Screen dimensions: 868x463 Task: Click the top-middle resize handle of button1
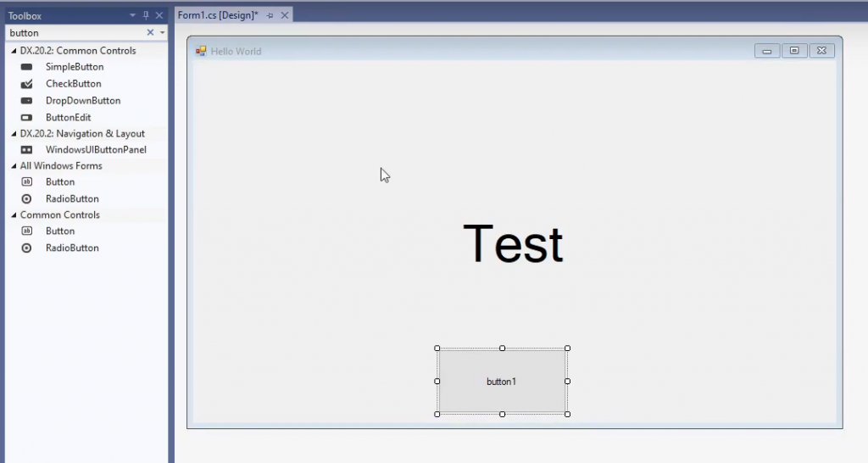pyautogui.click(x=502, y=349)
